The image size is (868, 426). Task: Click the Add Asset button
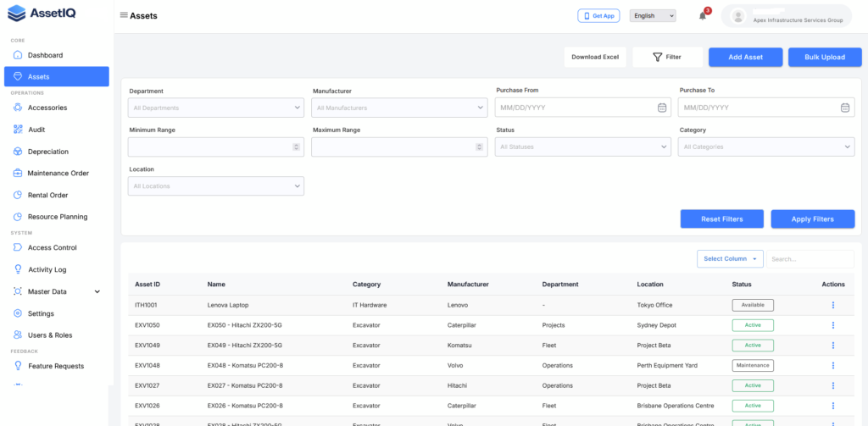(x=746, y=57)
